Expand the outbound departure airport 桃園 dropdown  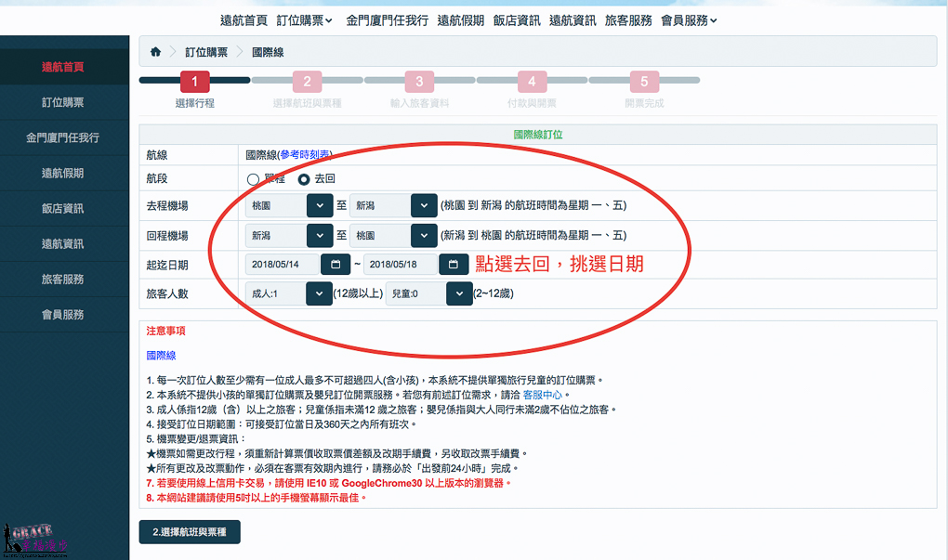click(x=320, y=205)
